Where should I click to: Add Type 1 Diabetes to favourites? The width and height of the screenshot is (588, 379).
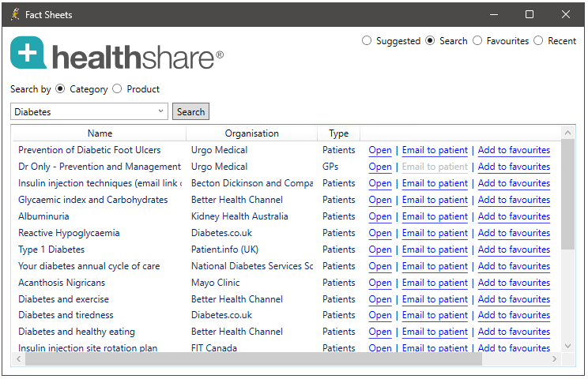point(514,250)
